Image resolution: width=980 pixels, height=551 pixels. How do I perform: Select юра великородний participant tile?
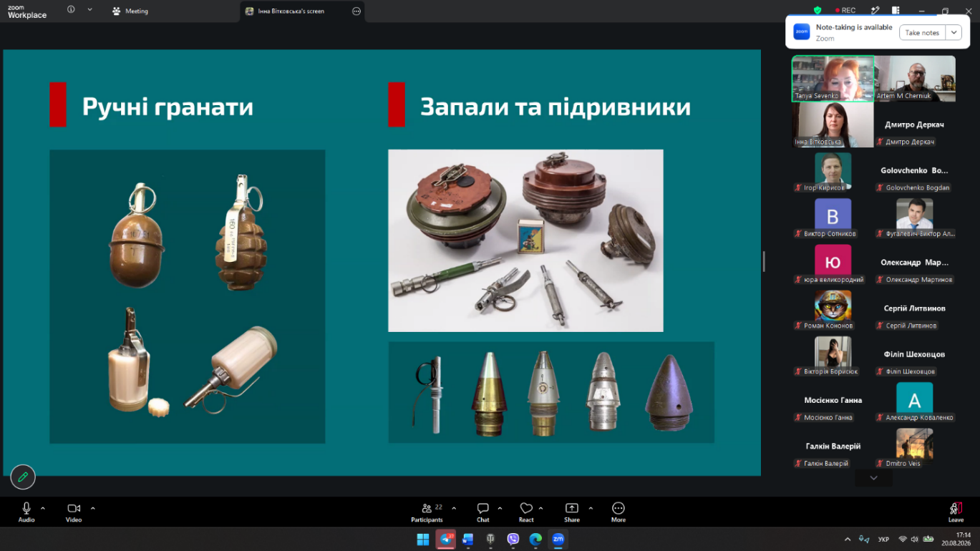coord(833,263)
